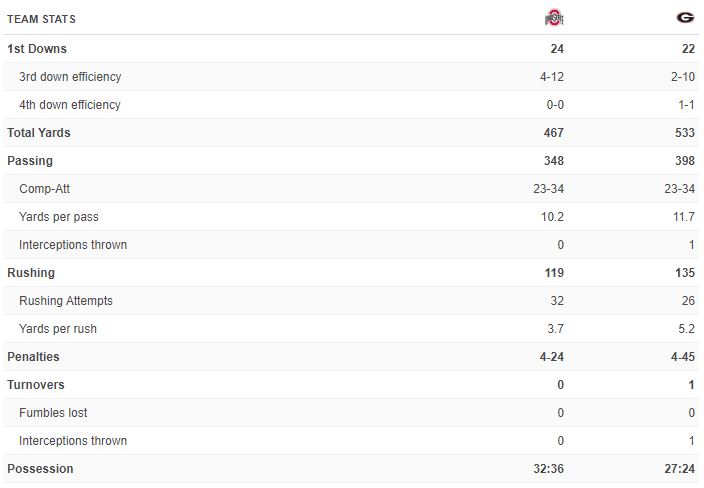Select the Penalties row label

point(33,357)
